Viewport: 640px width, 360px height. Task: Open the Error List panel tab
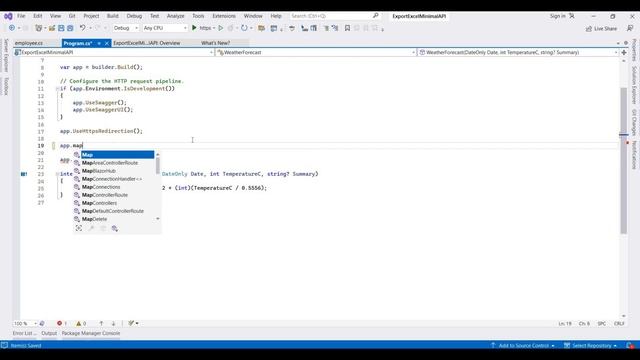(24, 333)
